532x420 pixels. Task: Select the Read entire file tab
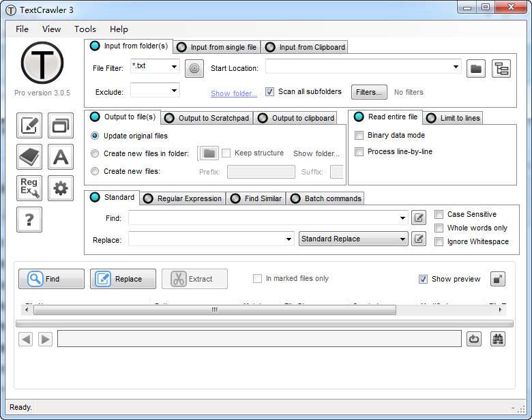(x=386, y=117)
